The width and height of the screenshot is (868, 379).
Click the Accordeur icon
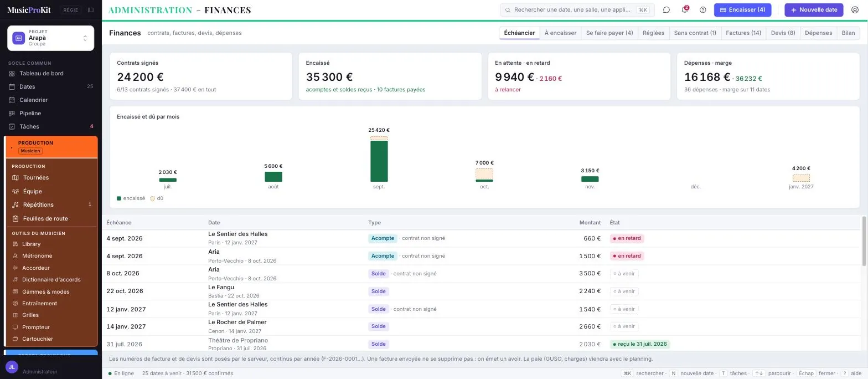(15, 268)
